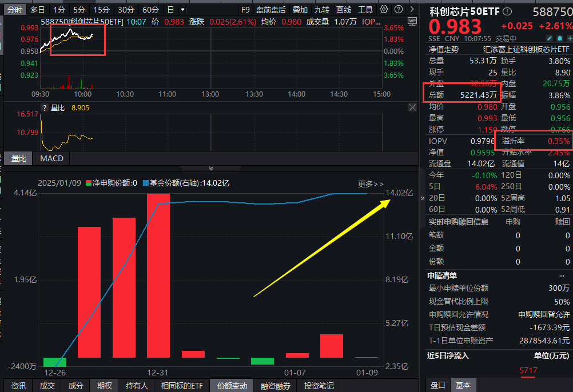The width and height of the screenshot is (573, 392).
Task: Click the price alert bell icon
Action: [x=559, y=38]
